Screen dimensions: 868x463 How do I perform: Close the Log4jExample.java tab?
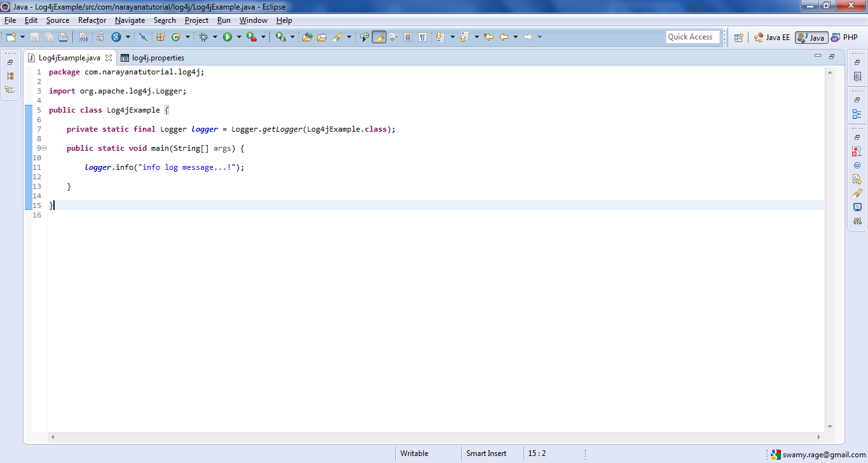click(x=108, y=58)
